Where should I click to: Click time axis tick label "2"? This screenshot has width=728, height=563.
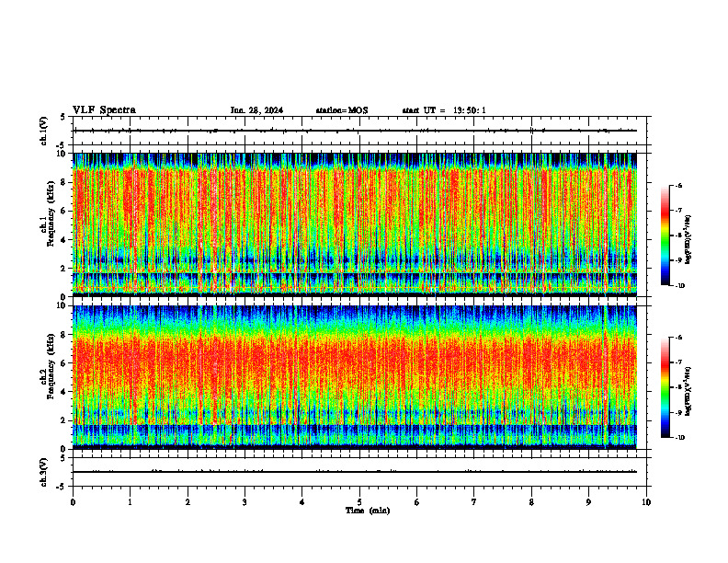(188, 502)
